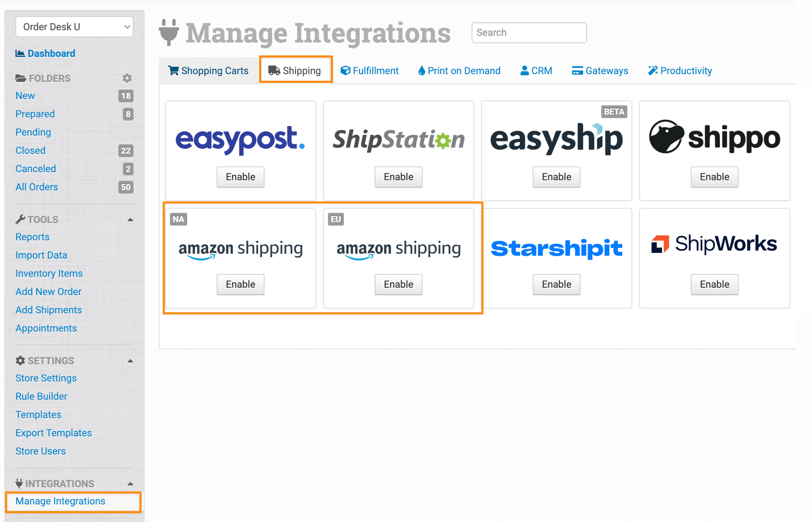Screen dimensions: 812x522
Task: Open the Print on Demand tab
Action: coord(459,71)
